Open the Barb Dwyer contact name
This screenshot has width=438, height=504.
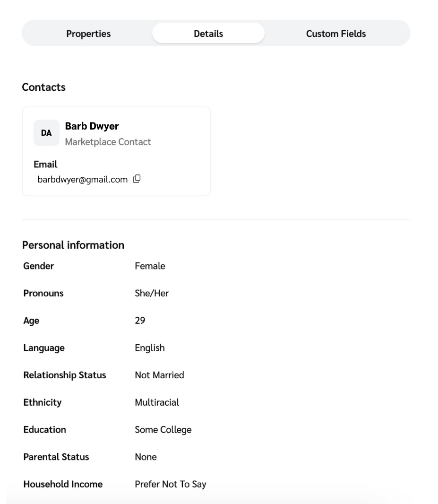92,126
